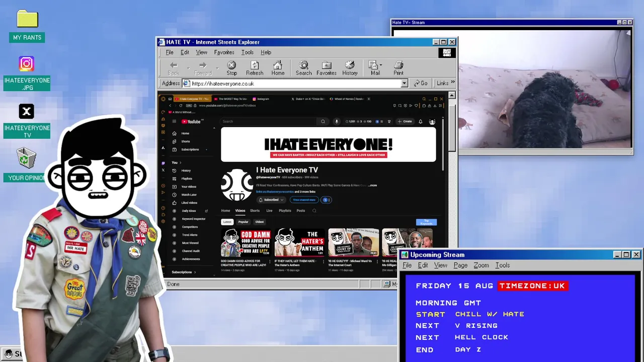The image size is (644, 362).
Task: Open Favorites folder toolbar icon
Action: (x=326, y=68)
